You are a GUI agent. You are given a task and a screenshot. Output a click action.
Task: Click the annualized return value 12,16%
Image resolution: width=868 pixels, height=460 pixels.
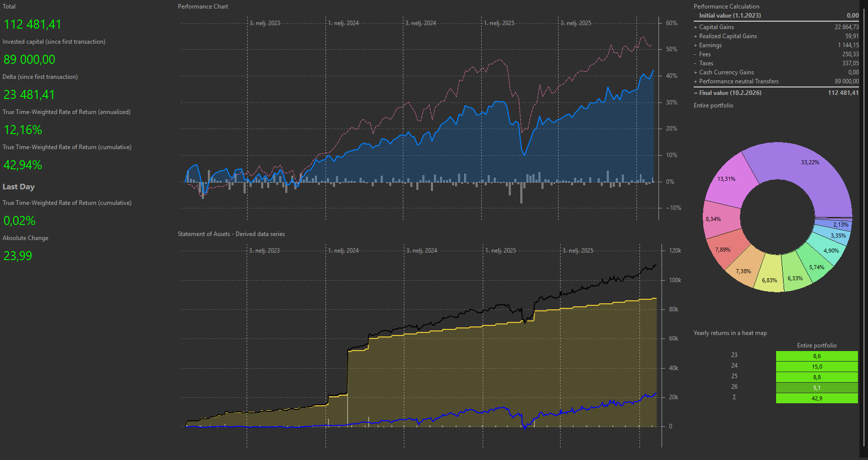point(23,130)
